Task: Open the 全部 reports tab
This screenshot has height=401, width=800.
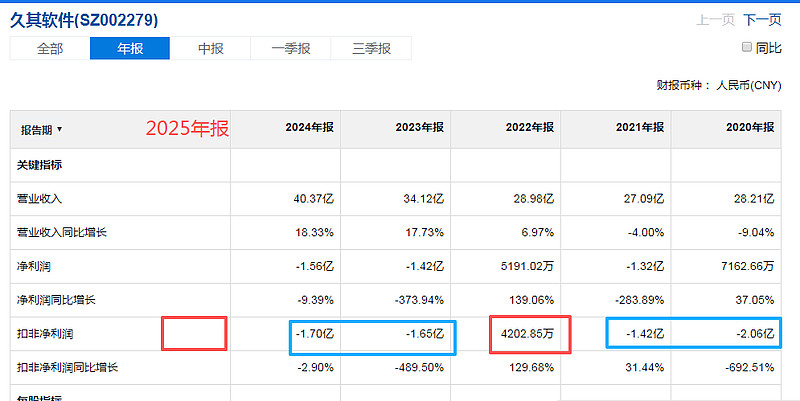Action: [x=49, y=48]
